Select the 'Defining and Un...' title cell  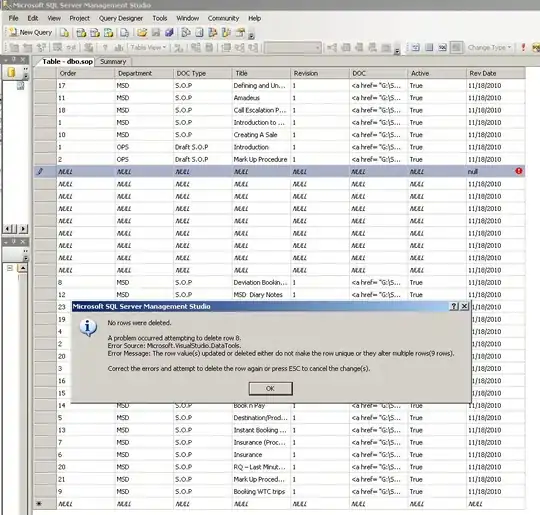point(261,85)
